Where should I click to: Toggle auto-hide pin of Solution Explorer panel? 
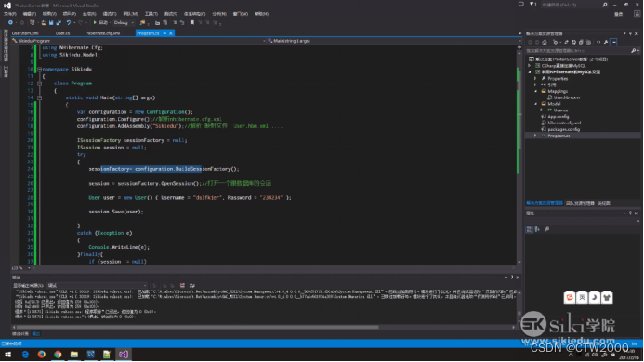pyautogui.click(x=630, y=33)
